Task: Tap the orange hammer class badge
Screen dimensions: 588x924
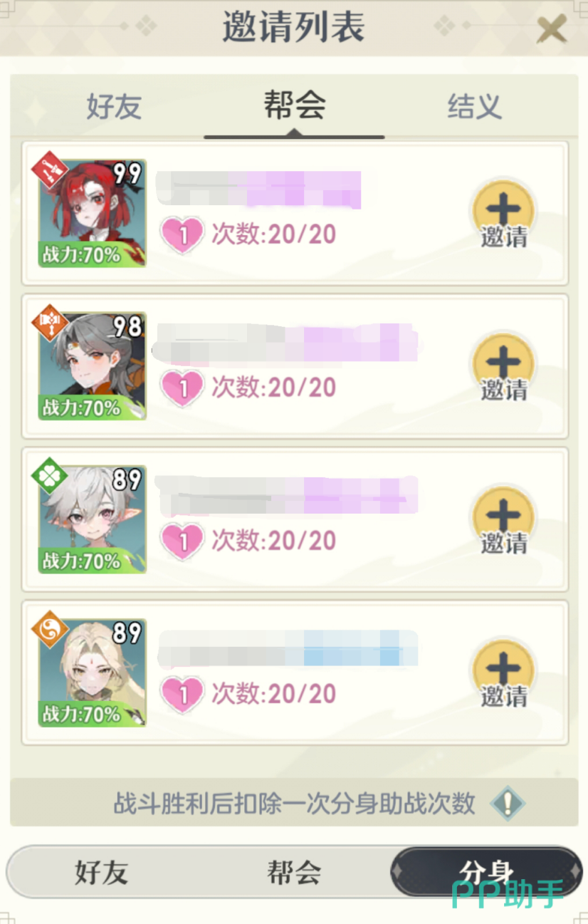Action: point(50,323)
